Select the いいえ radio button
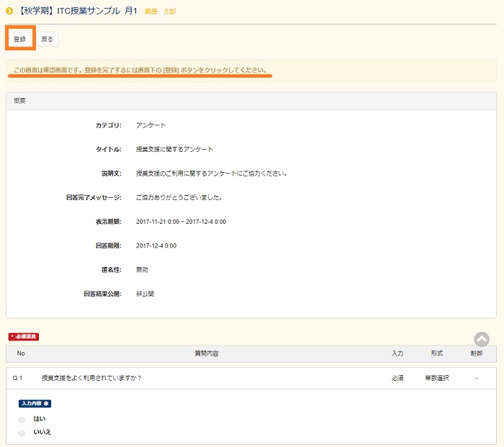This screenshot has width=504, height=447. click(22, 433)
